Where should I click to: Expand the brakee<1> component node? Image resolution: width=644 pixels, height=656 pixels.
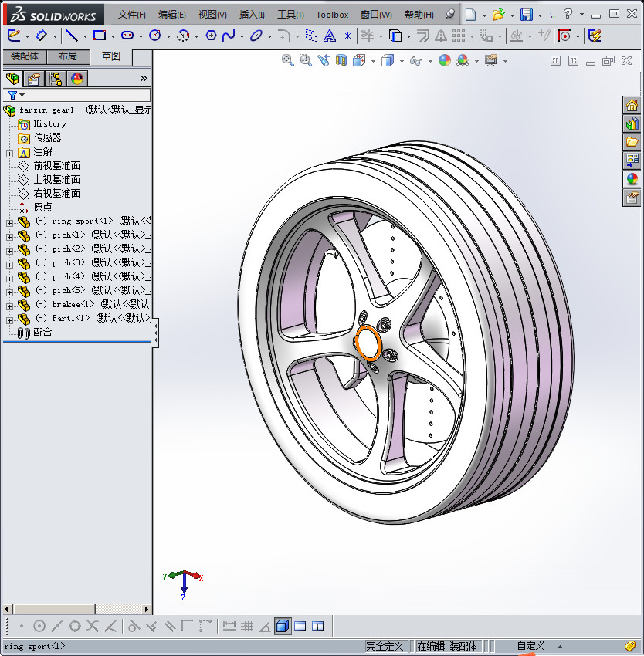pyautogui.click(x=9, y=305)
